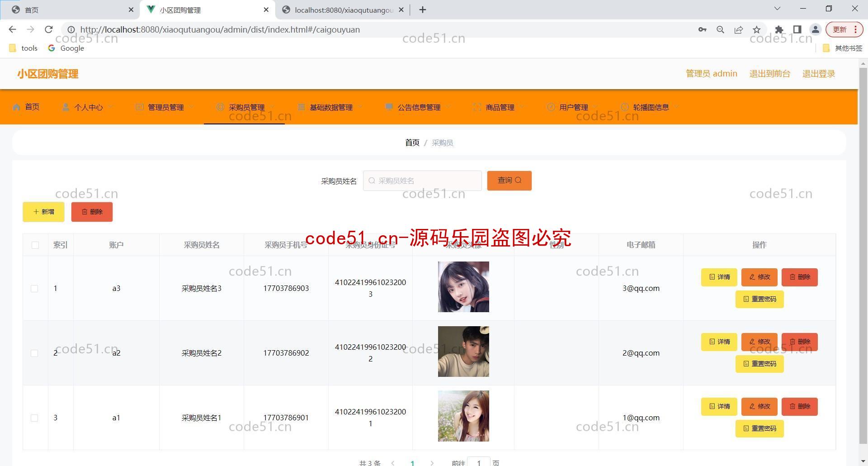The image size is (868, 466).
Task: Check the row checkbox for account a1
Action: (x=34, y=418)
